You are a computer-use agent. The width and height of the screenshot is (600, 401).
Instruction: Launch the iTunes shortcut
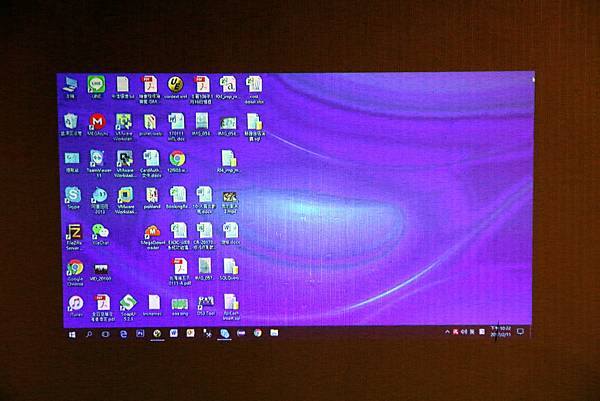[x=76, y=306]
